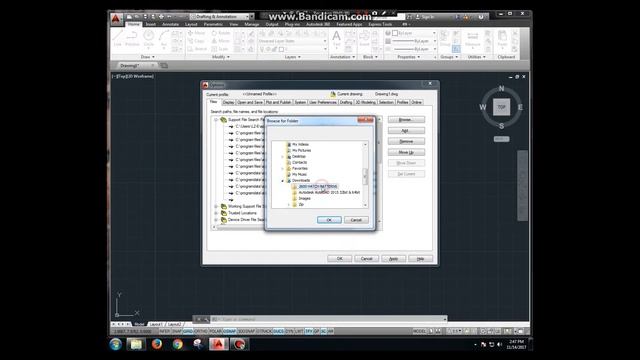The width and height of the screenshot is (640, 360).
Task: Expand the Layers panel flyout
Action: pos(293,57)
